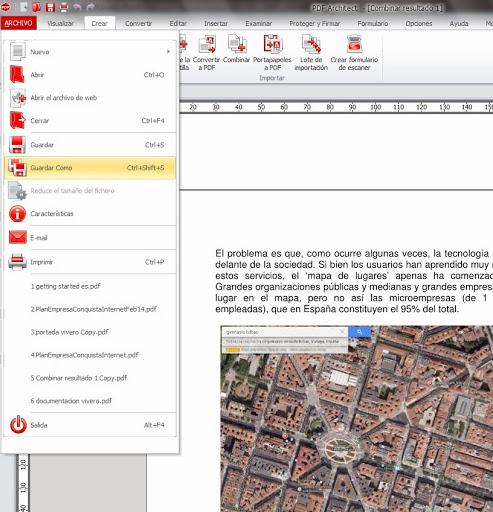Click the Imprimir printer icon in menu
This screenshot has height=512, width=493.
pyautogui.click(x=17, y=262)
